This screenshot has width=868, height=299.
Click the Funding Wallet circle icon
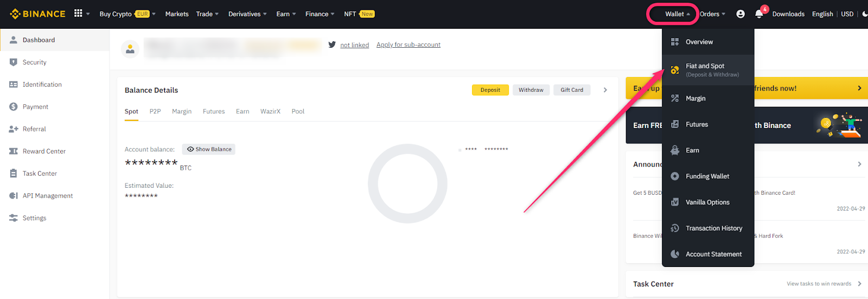coord(675,176)
